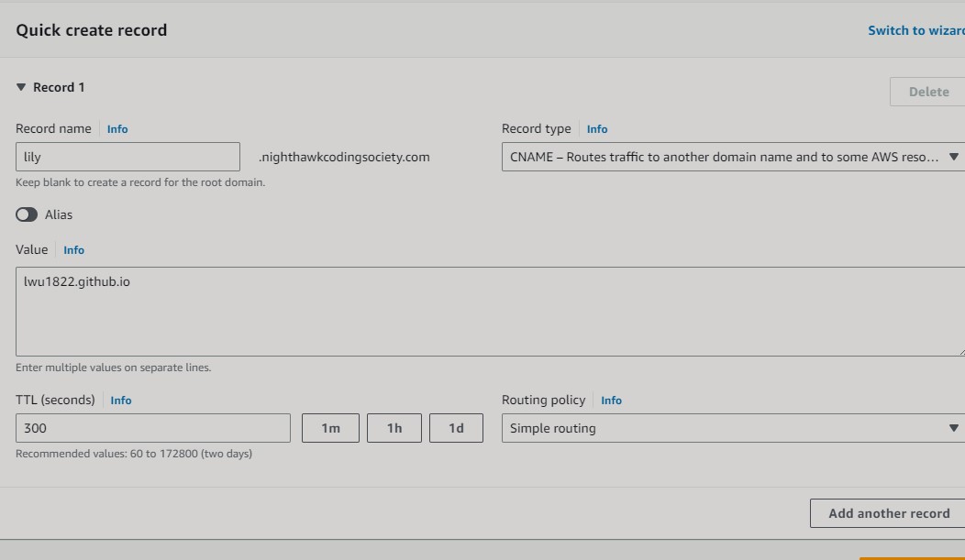Open Info next to Record name
The height and width of the screenshot is (560, 965).
(117, 129)
